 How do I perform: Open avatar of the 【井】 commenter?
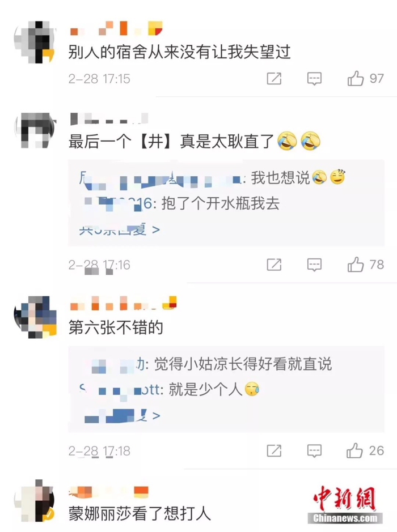[x=34, y=130]
